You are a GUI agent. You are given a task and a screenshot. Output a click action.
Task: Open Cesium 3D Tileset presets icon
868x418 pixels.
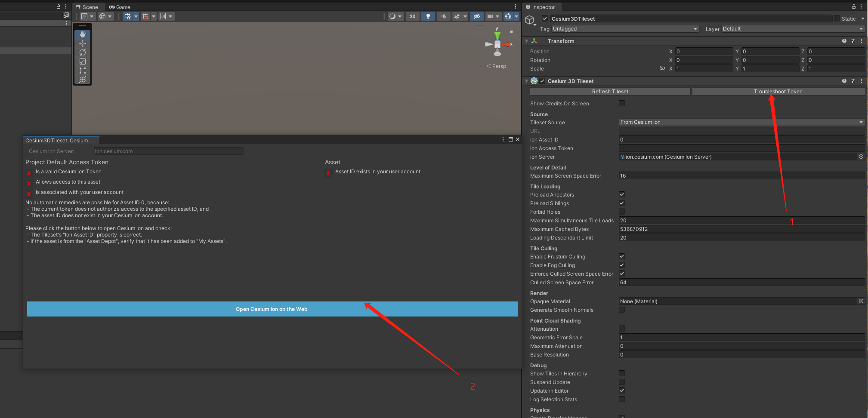[853, 81]
